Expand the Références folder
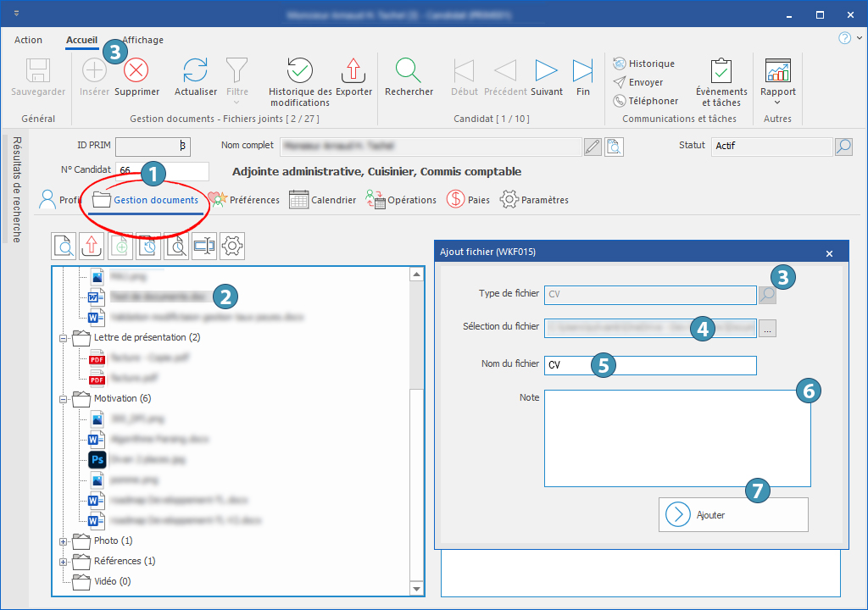 click(63, 561)
